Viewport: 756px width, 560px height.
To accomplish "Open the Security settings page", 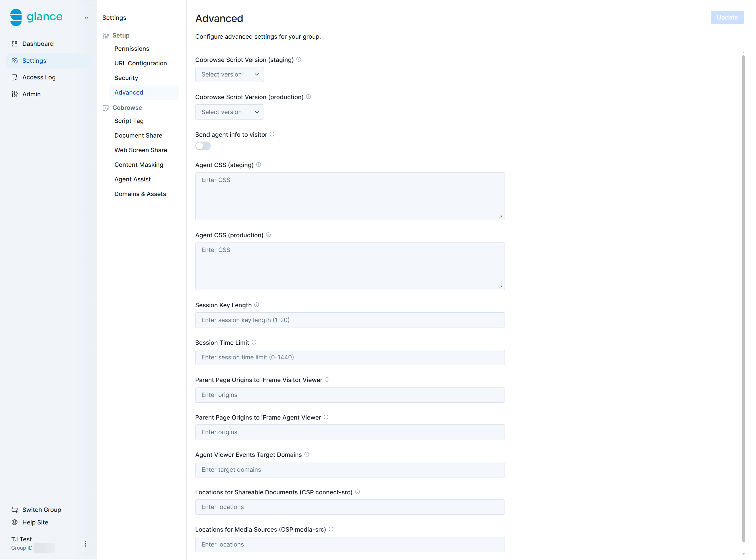I will tap(126, 78).
